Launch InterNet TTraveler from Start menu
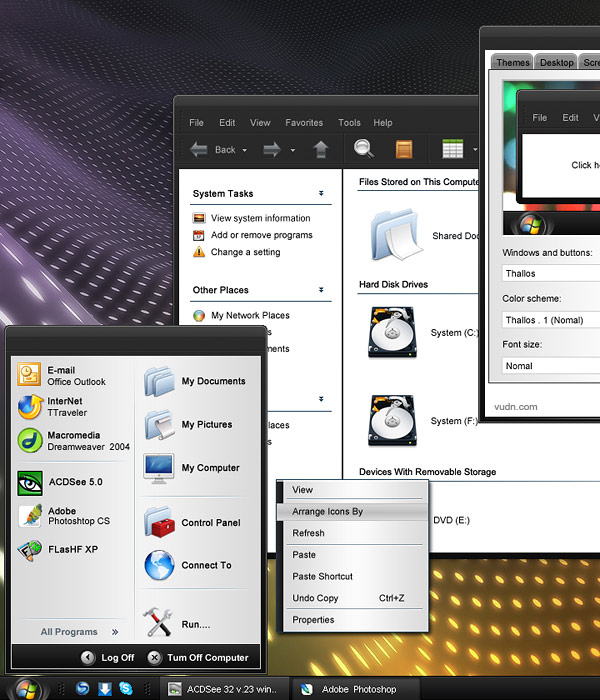 point(52,407)
